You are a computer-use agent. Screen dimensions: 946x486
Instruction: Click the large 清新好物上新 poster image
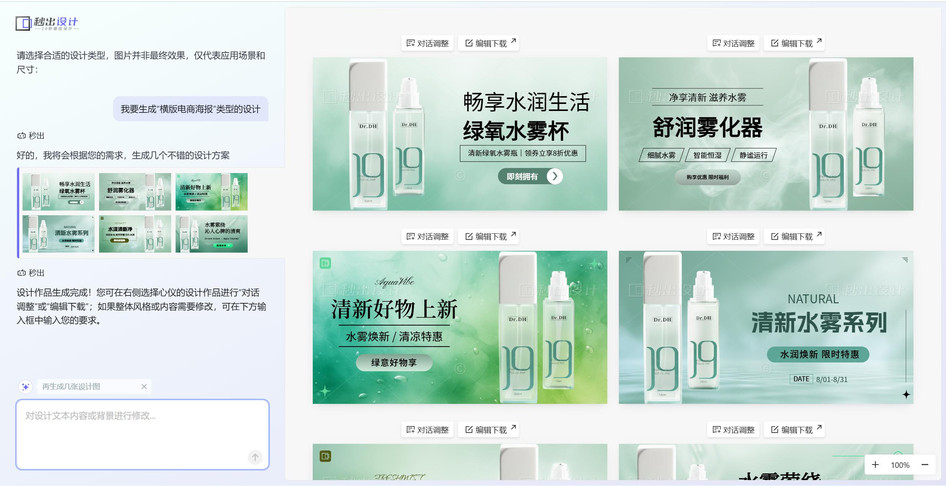pyautogui.click(x=460, y=327)
